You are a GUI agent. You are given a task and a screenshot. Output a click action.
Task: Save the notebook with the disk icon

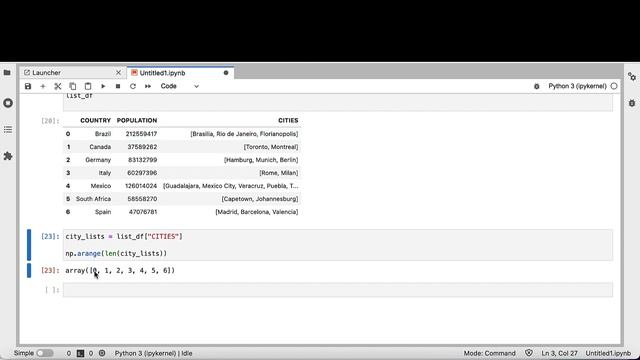click(x=28, y=86)
